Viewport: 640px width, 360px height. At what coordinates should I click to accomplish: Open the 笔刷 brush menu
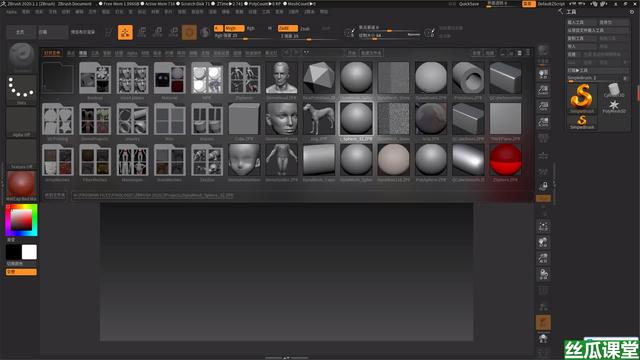[x=26, y=12]
